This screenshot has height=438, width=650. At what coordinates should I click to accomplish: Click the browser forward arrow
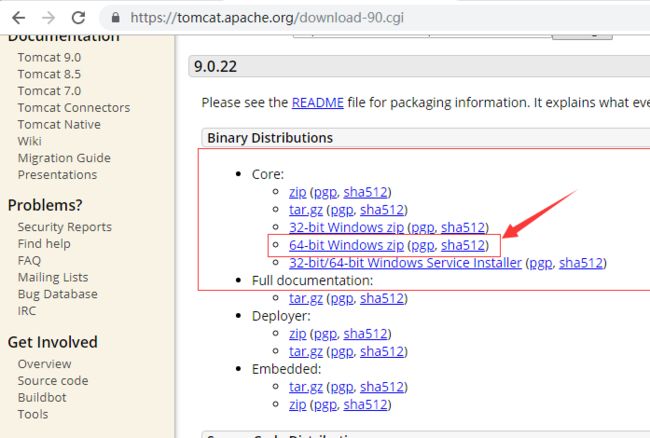[48, 18]
